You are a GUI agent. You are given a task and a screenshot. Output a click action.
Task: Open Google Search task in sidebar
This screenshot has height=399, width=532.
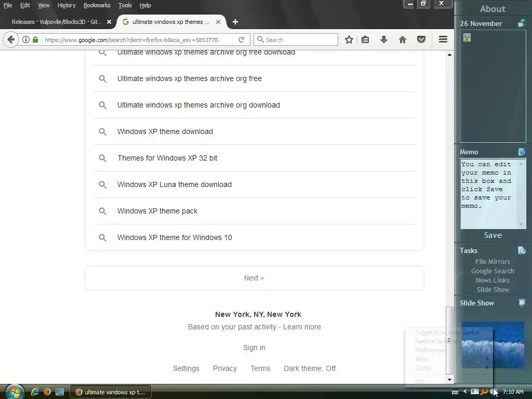point(493,271)
